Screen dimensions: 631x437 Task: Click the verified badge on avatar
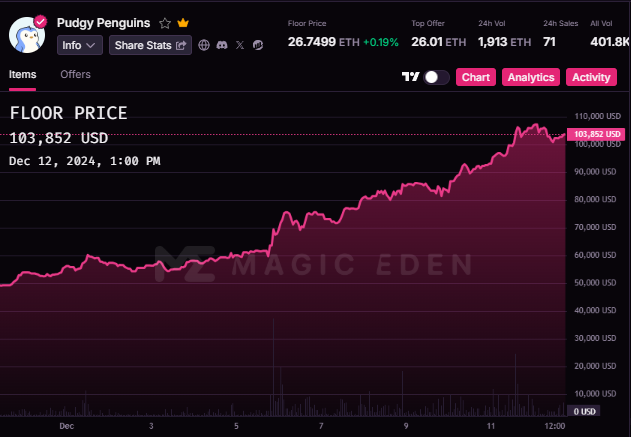pos(40,22)
